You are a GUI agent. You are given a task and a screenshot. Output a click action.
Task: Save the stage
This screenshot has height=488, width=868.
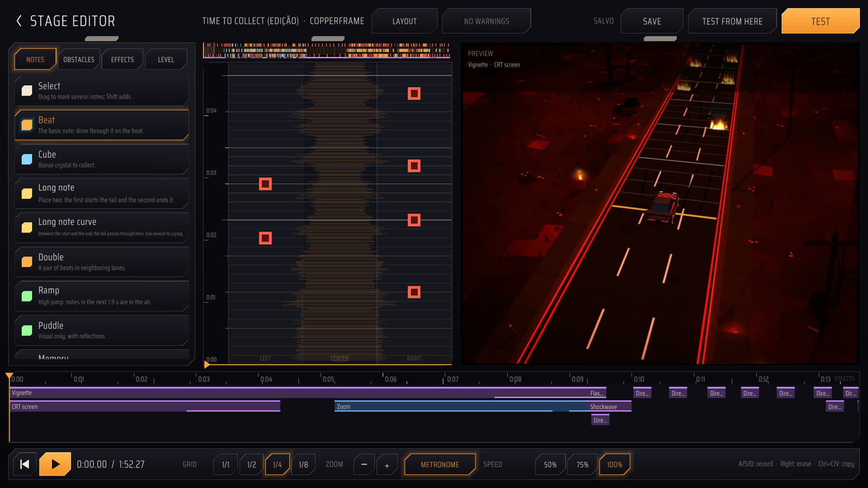[652, 21]
